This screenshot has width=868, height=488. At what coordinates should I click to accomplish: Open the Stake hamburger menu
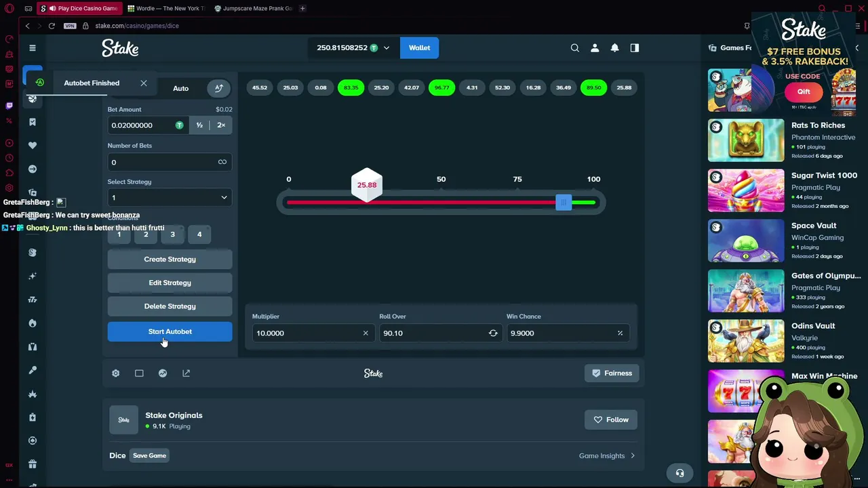[33, 48]
